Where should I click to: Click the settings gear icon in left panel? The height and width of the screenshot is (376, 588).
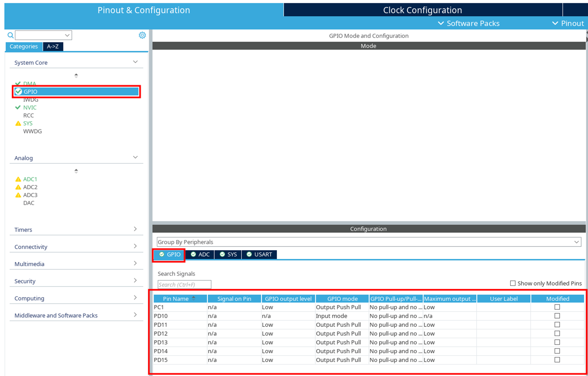pos(142,35)
